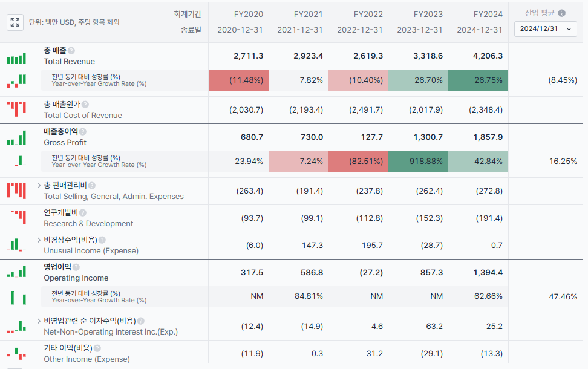Click help icon next to 매출총이익
The image size is (588, 369).
(x=82, y=132)
